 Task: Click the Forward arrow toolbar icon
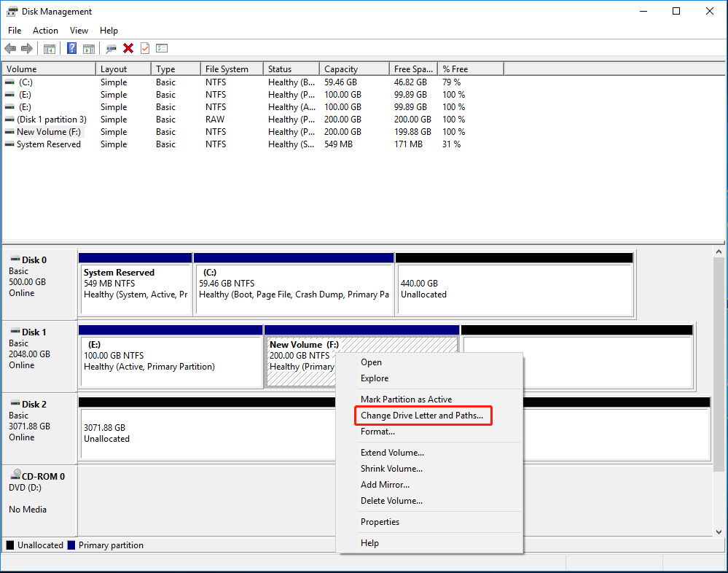click(27, 48)
